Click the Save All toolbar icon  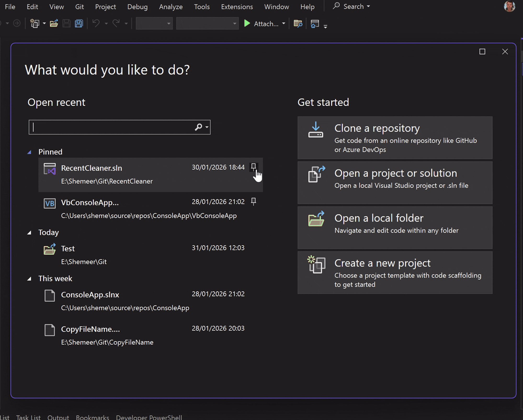click(x=79, y=24)
